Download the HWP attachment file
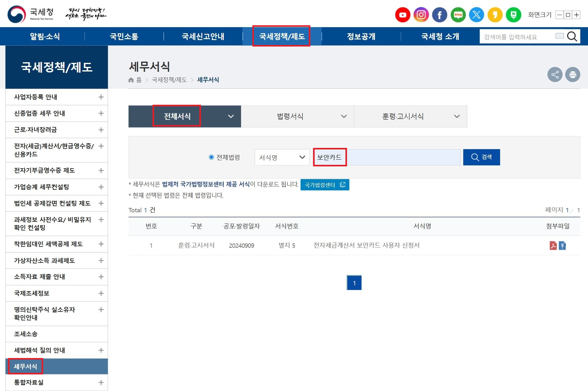The image size is (588, 391). coord(561,246)
